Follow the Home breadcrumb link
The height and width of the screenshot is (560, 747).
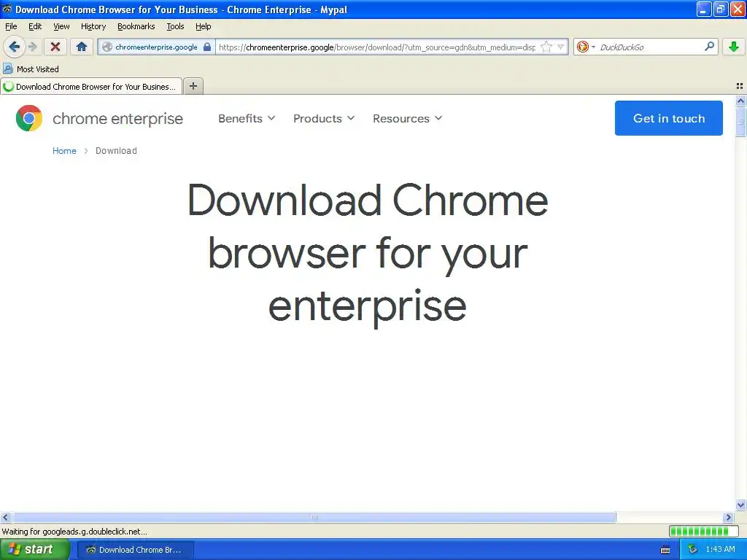click(x=64, y=151)
